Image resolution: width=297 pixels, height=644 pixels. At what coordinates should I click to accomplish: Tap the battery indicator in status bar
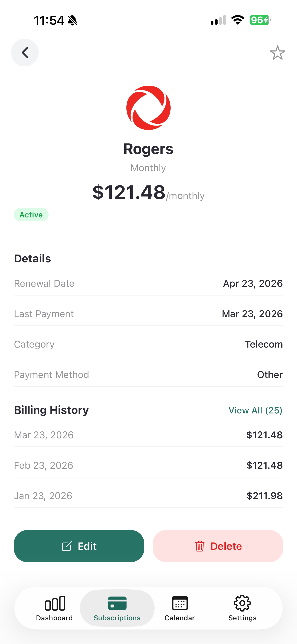coord(260,20)
